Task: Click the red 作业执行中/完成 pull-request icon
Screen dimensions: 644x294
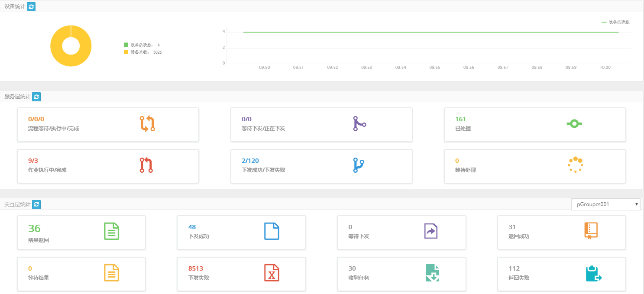Action: pyautogui.click(x=146, y=165)
